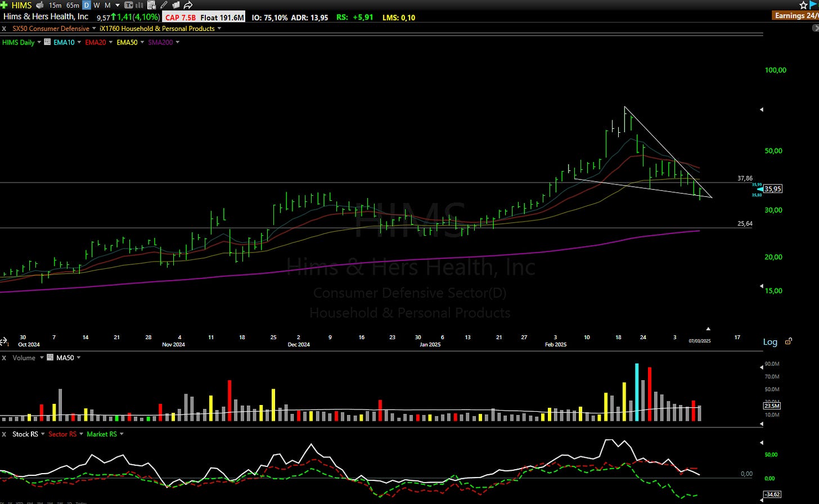Open the EMA20 indicator dropdown
The height and width of the screenshot is (504, 819).
pos(110,42)
